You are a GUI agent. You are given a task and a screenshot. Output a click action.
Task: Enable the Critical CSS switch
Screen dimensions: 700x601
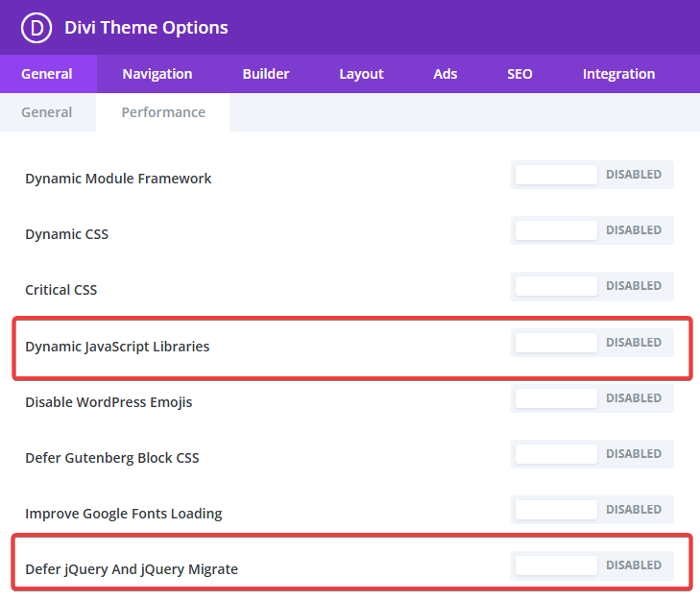591,286
